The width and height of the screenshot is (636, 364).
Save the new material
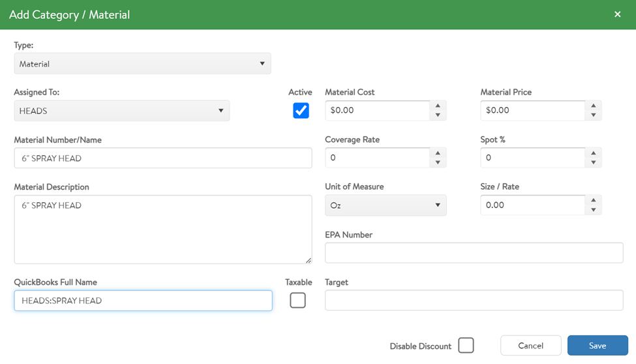598,346
